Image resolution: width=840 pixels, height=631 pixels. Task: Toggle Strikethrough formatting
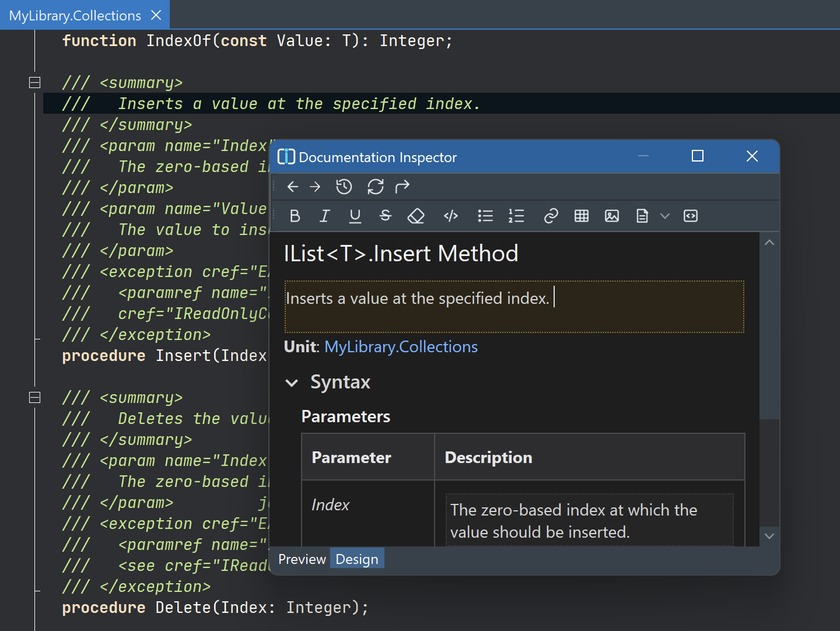click(385, 216)
